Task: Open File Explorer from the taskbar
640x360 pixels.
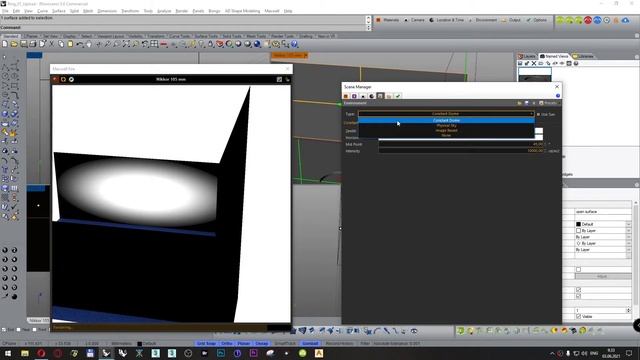Action: pos(25,353)
